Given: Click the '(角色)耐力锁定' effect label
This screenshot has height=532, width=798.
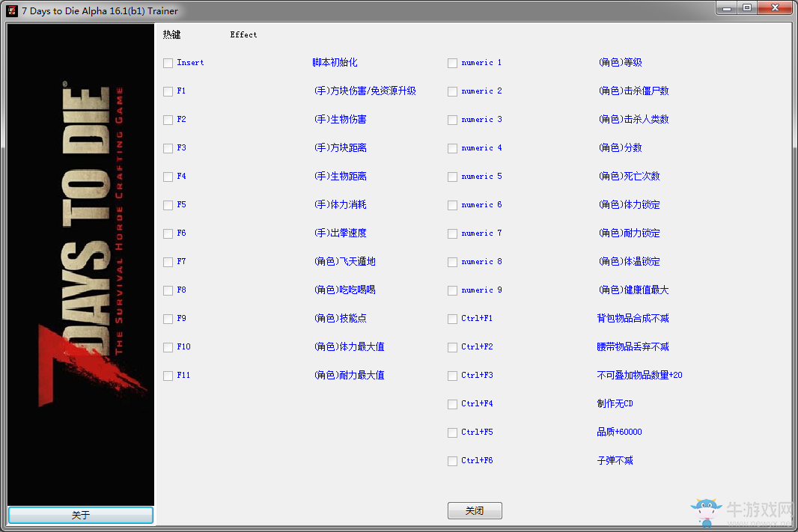Looking at the screenshot, I should pyautogui.click(x=629, y=233).
